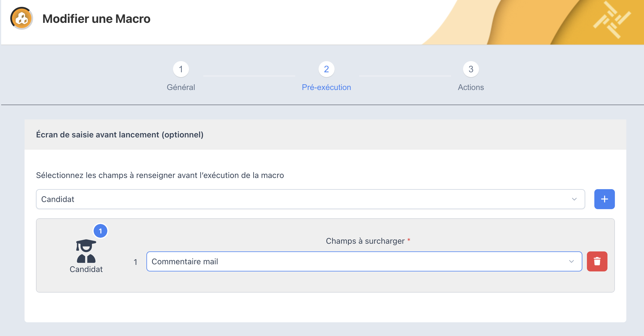Click the orange application logo icon
The width and height of the screenshot is (644, 336).
(22, 19)
